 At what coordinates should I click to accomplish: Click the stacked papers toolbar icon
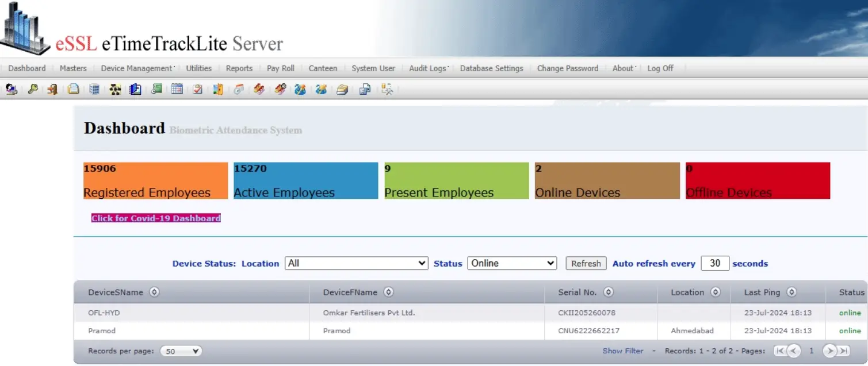click(x=73, y=89)
